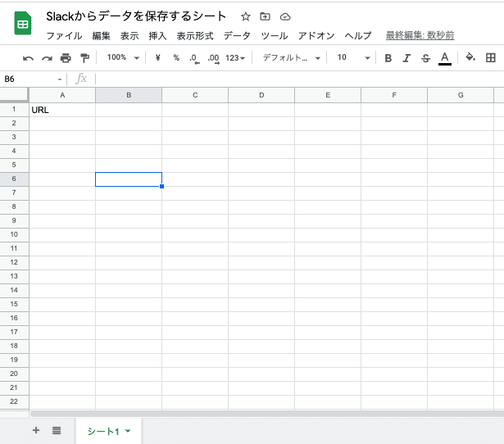Click the B6 name box field
The image size is (504, 444).
tap(29, 79)
